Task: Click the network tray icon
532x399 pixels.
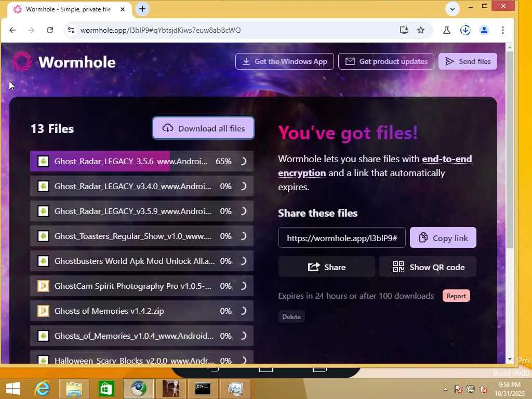Action: [x=470, y=389]
